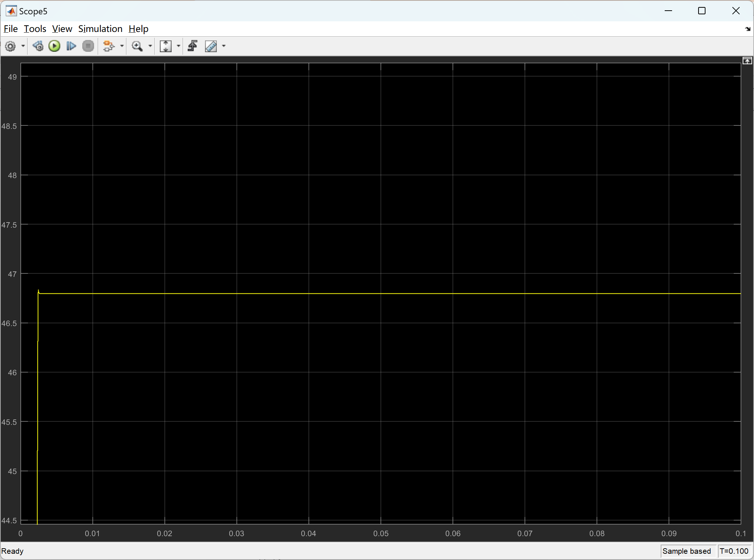The width and height of the screenshot is (754, 560).
Task: Expand the zoom dropdown arrow
Action: [x=149, y=45]
